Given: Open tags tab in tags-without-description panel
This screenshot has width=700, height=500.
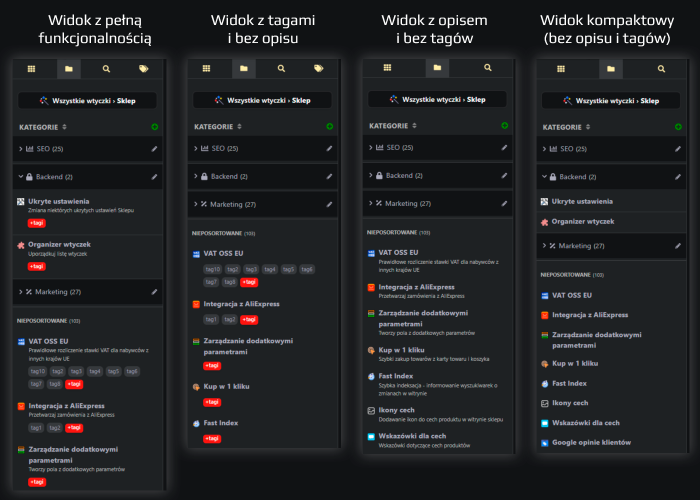Looking at the screenshot, I should click(318, 69).
